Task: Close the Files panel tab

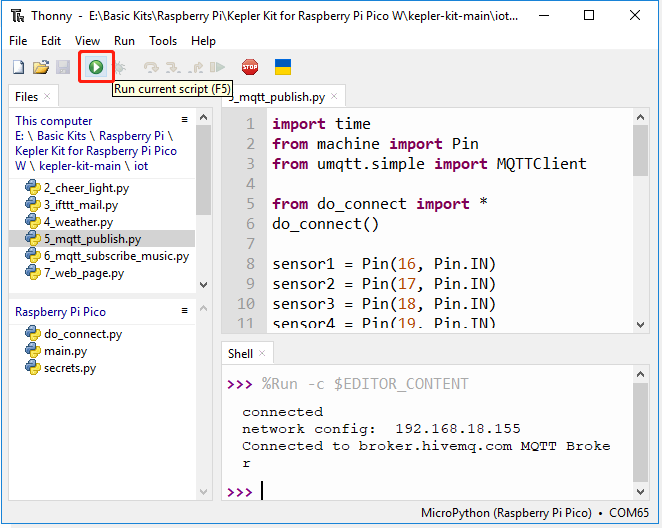Action: [47, 96]
